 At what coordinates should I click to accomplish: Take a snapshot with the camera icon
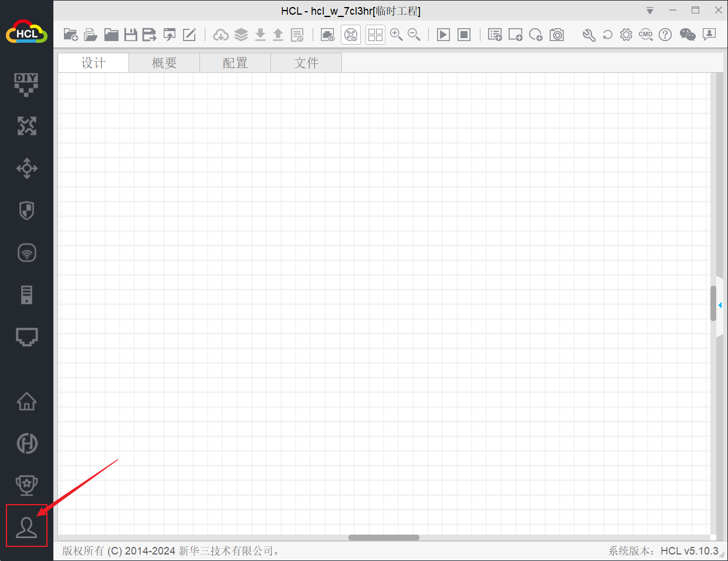557,35
